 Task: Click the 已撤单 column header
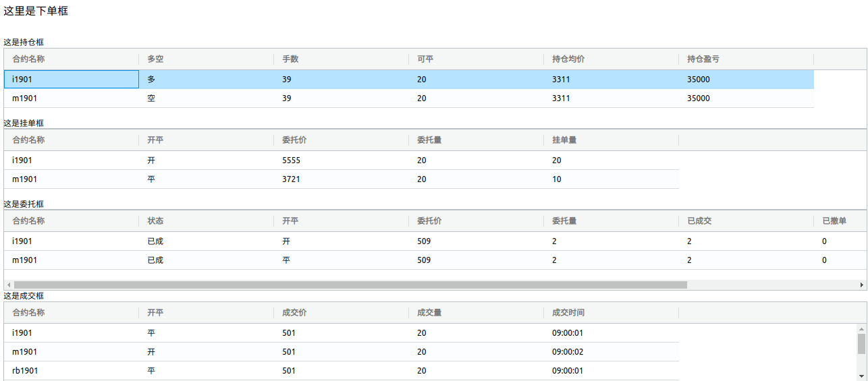[840, 221]
